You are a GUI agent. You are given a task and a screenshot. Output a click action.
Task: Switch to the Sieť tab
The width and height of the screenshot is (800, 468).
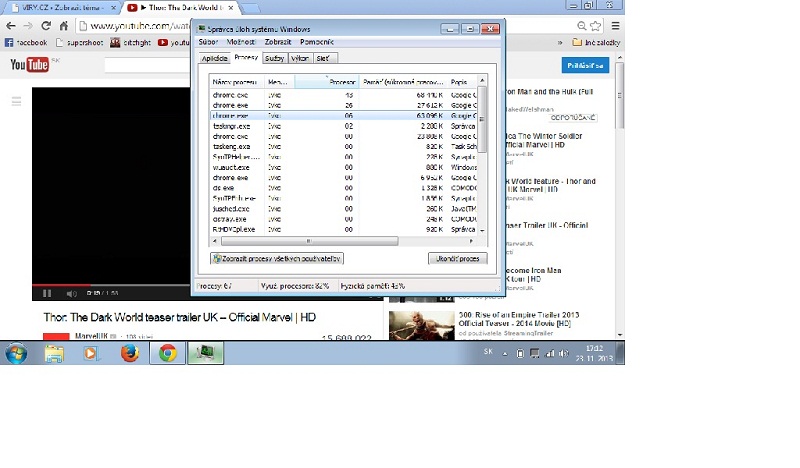pyautogui.click(x=324, y=58)
